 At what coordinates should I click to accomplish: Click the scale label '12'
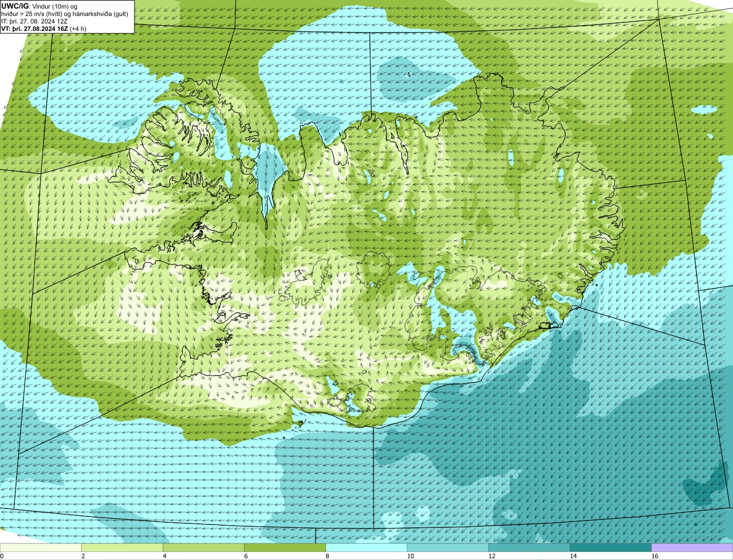coord(492,556)
